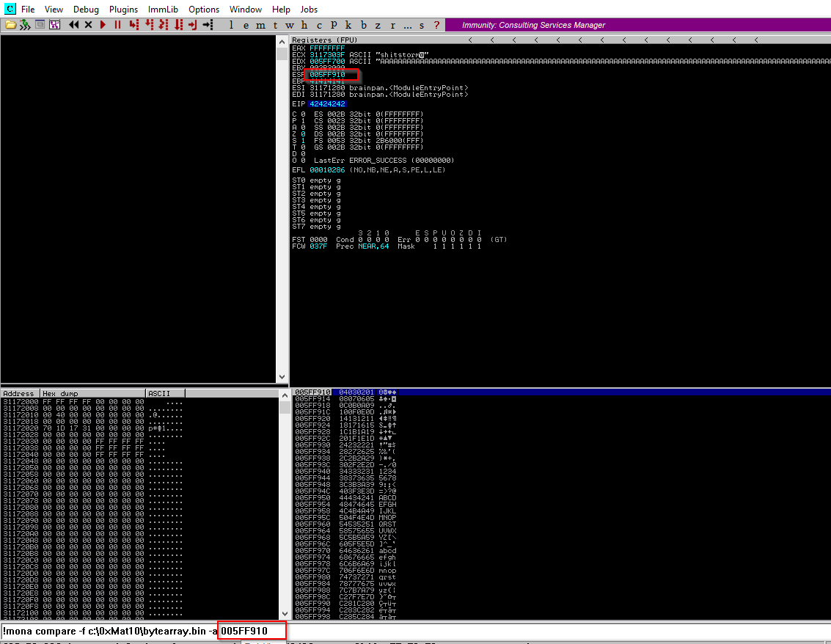Click the Open file folder icon
The image size is (831, 644).
pyautogui.click(x=10, y=25)
